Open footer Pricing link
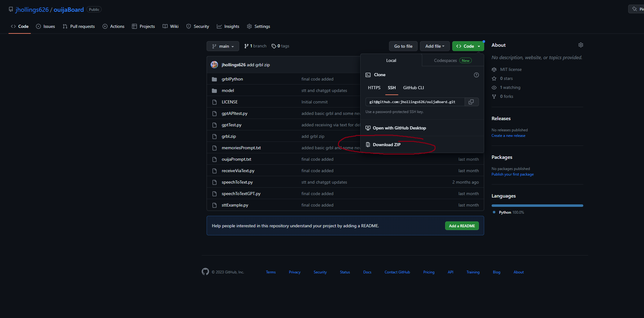 pos(429,272)
